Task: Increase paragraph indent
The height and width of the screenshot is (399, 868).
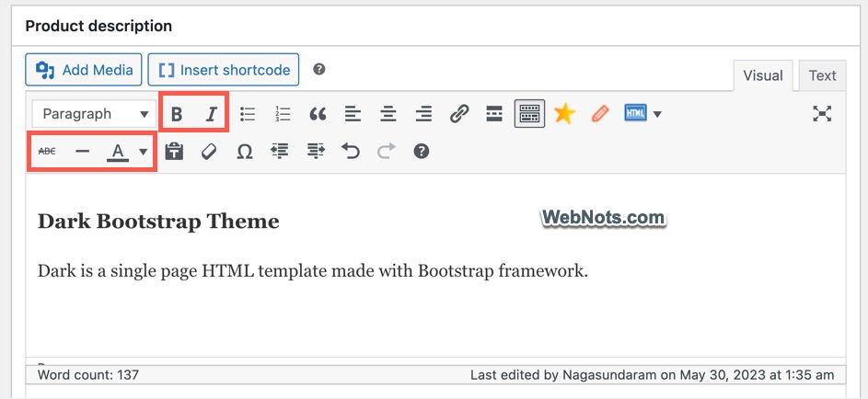Action: pos(315,151)
